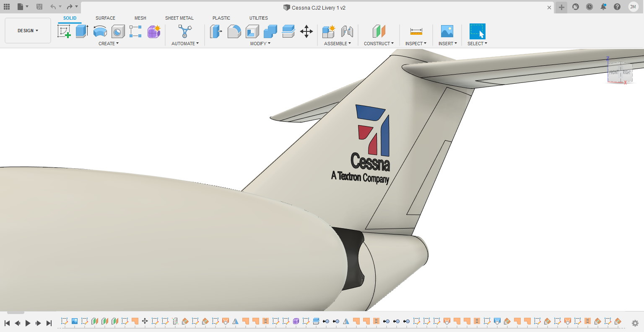This screenshot has height=332, width=644.
Task: Switch to the UTILITIES tab
Action: [259, 18]
